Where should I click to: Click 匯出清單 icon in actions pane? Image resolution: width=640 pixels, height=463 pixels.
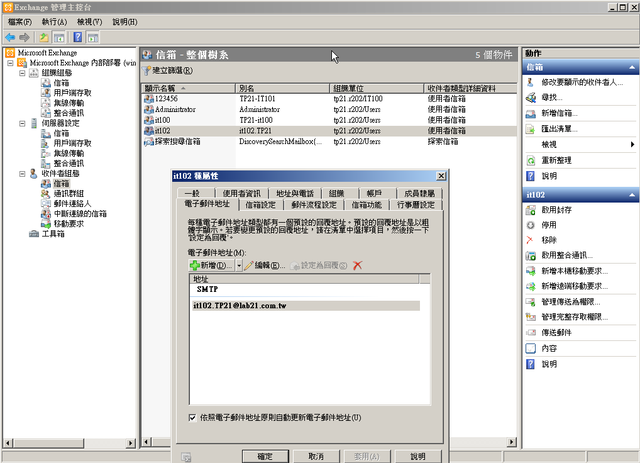pyautogui.click(x=531, y=129)
